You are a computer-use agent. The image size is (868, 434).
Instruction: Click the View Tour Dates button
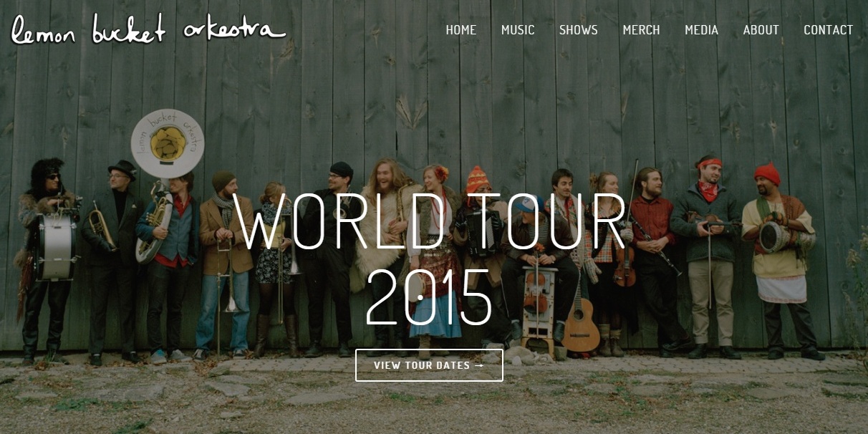pos(429,365)
